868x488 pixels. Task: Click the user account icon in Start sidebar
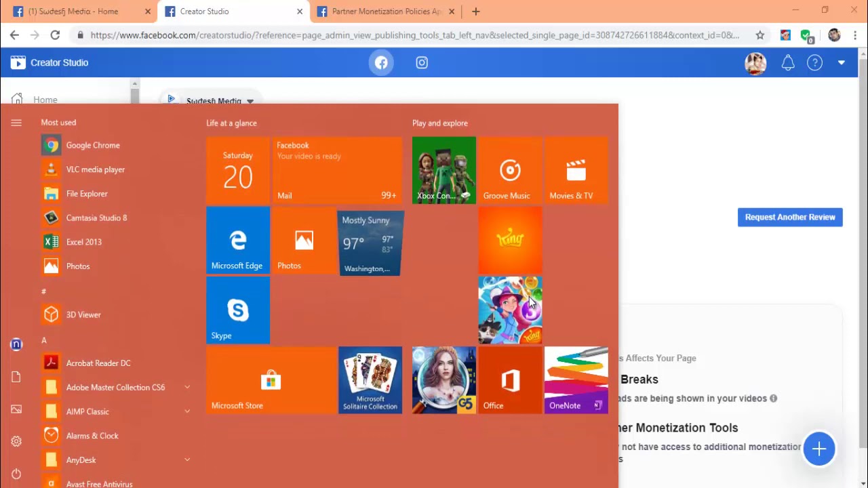(16, 344)
